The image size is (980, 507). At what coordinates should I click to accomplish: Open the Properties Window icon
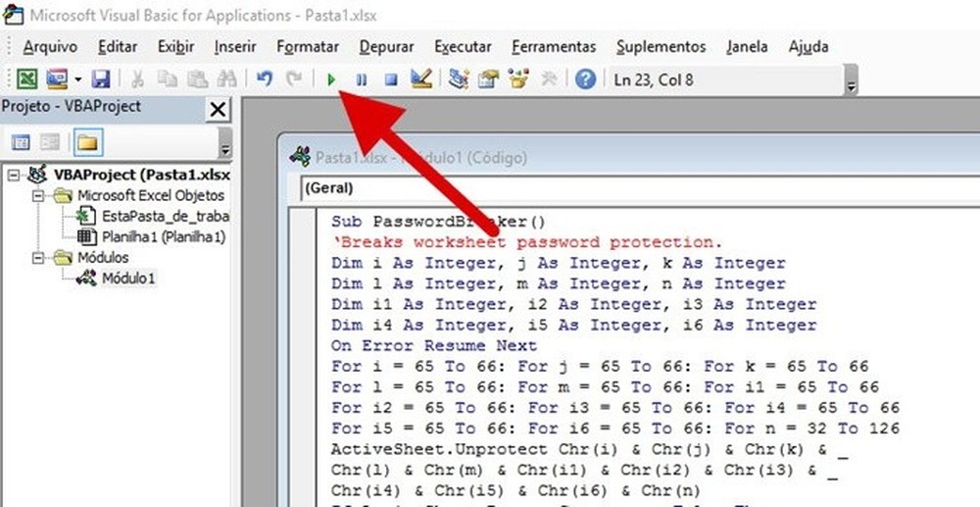[x=489, y=79]
